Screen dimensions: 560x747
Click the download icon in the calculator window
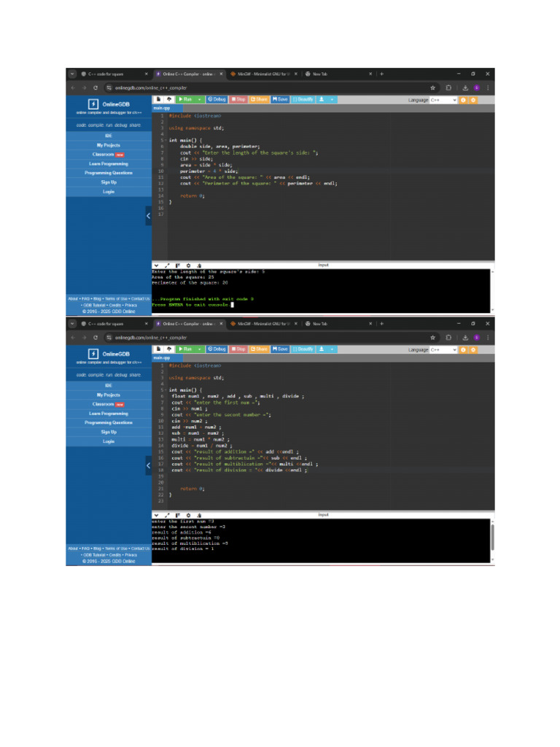coord(322,349)
